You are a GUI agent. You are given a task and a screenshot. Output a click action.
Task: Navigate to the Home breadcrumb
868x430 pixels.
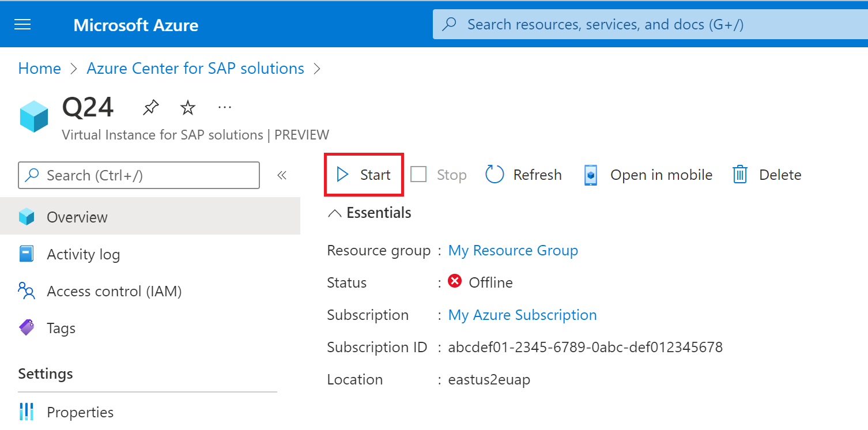(40, 68)
